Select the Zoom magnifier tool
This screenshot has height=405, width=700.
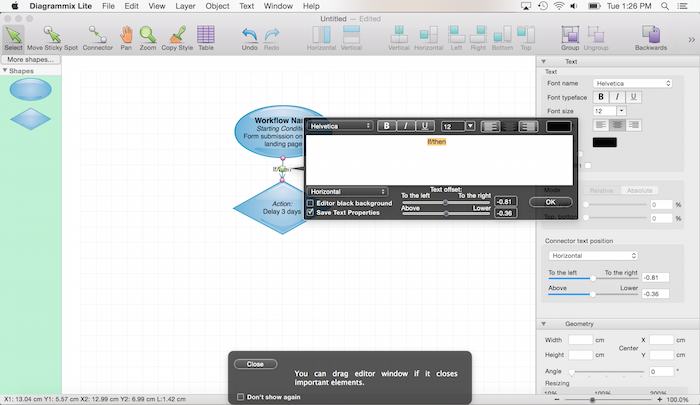pyautogui.click(x=148, y=38)
